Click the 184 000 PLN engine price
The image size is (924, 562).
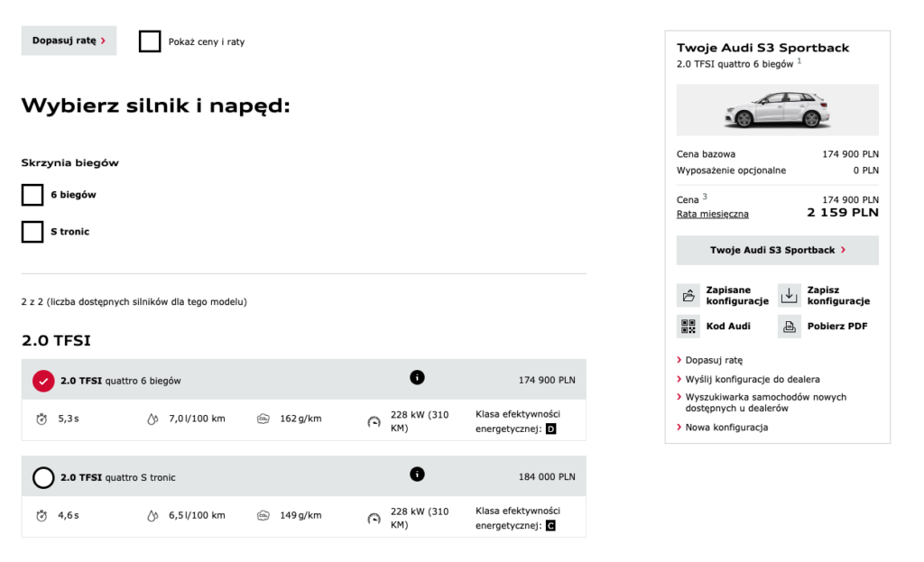[x=547, y=477]
